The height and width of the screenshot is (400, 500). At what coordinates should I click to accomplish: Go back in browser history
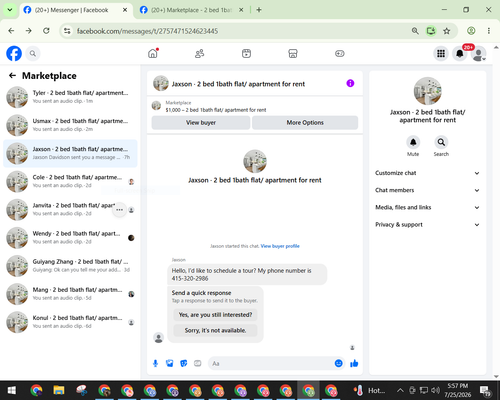11,31
